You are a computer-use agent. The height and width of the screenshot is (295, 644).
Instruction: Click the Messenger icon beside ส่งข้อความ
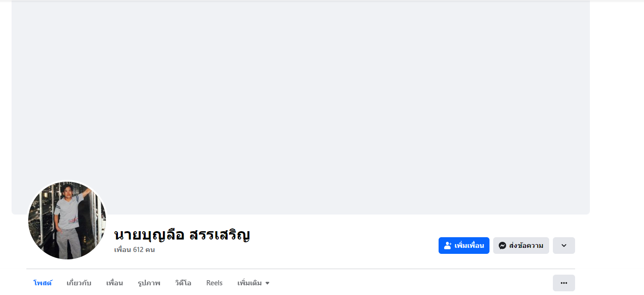click(x=502, y=246)
